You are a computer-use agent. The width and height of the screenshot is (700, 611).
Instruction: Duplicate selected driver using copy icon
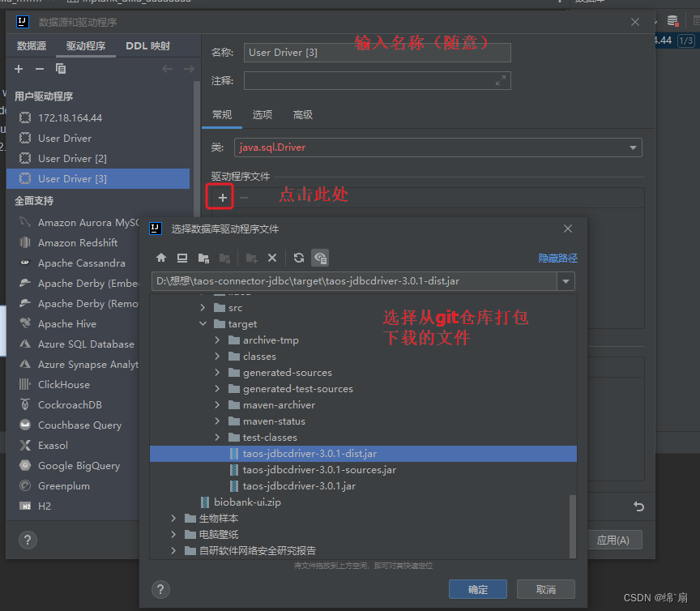point(60,69)
